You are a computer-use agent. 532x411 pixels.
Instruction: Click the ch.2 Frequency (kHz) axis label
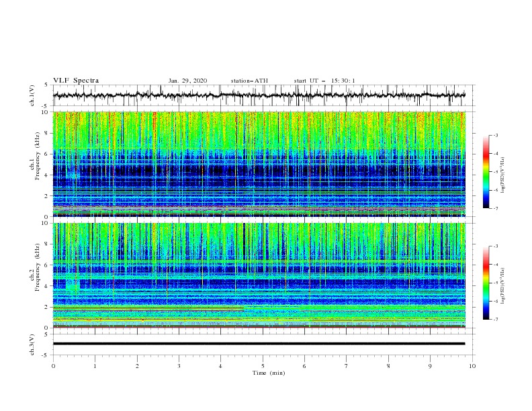(35, 267)
